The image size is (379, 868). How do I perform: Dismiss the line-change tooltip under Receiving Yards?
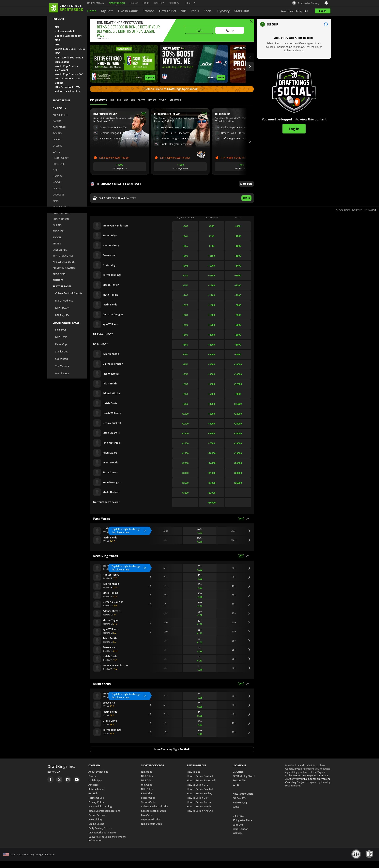pos(145,568)
